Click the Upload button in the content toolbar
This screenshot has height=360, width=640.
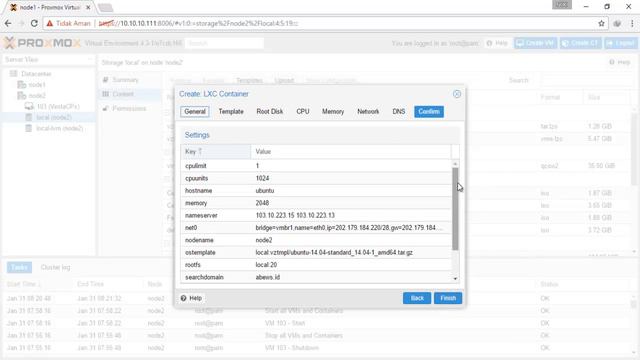pos(284,80)
